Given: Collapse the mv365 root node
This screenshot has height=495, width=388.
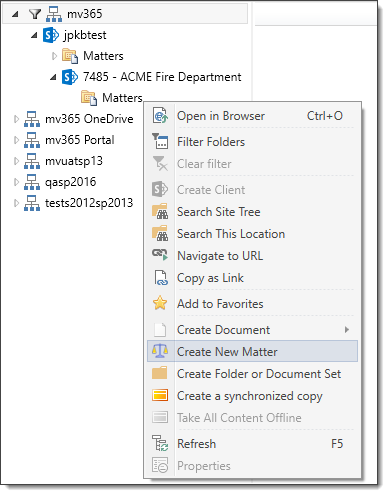Looking at the screenshot, I should click(x=15, y=14).
